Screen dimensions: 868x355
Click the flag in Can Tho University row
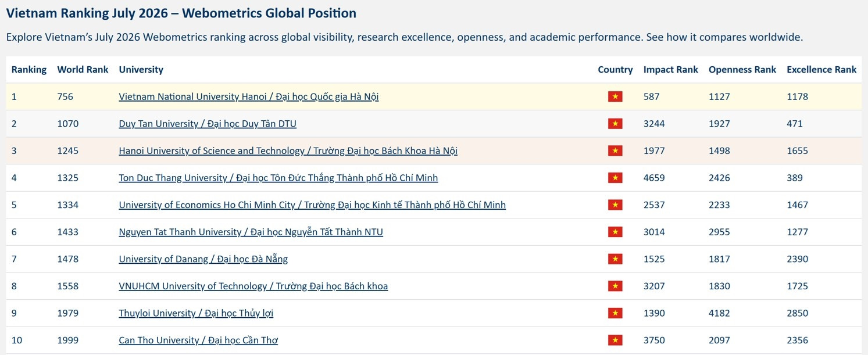pos(615,340)
